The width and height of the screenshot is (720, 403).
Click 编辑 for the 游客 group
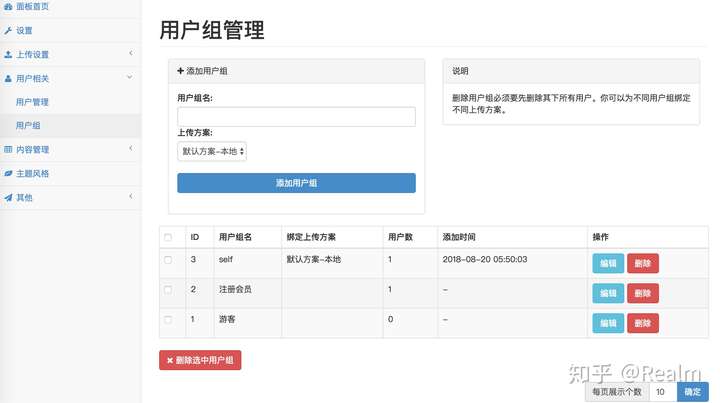point(608,323)
